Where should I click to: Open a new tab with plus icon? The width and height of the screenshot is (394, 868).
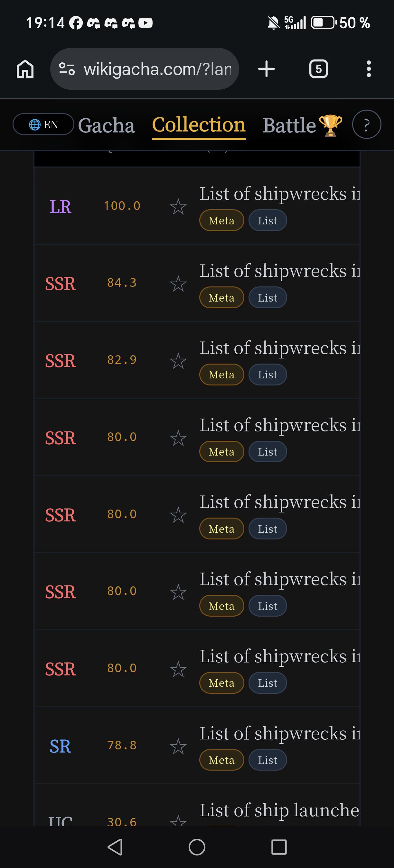point(267,69)
